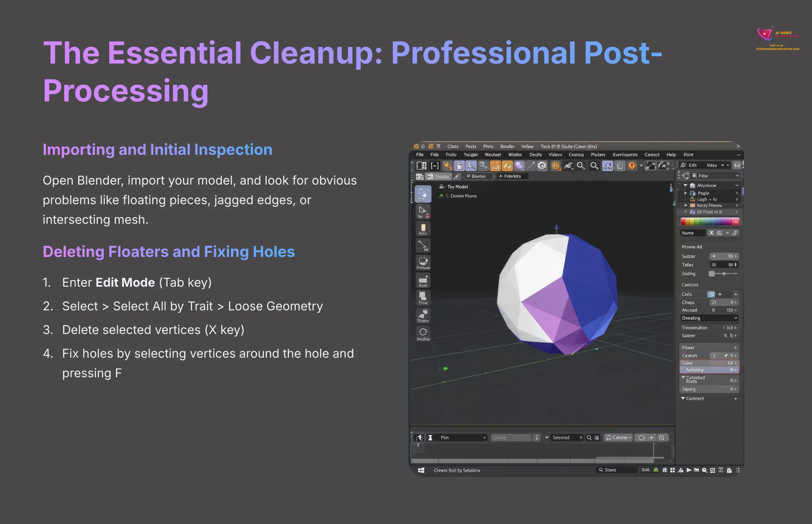Open the Teciplat menu
This screenshot has width=812, height=524.
point(471,154)
